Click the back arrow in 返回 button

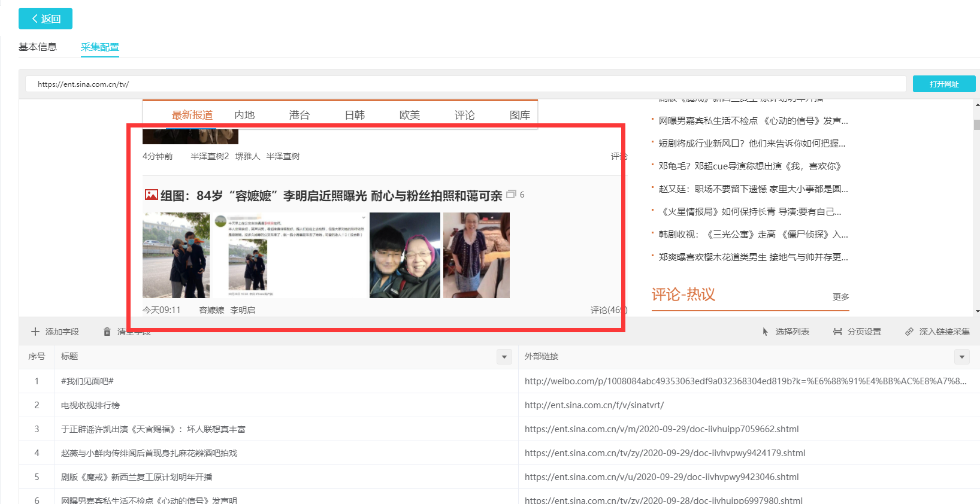(x=35, y=19)
